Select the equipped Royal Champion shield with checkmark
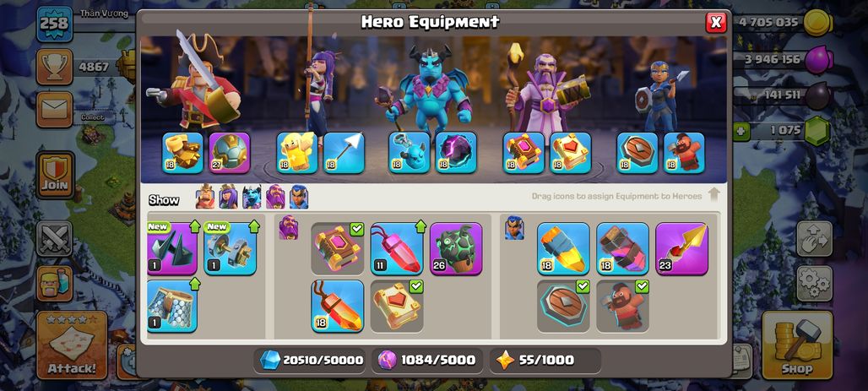Image resolution: width=868 pixels, height=391 pixels. point(563,307)
